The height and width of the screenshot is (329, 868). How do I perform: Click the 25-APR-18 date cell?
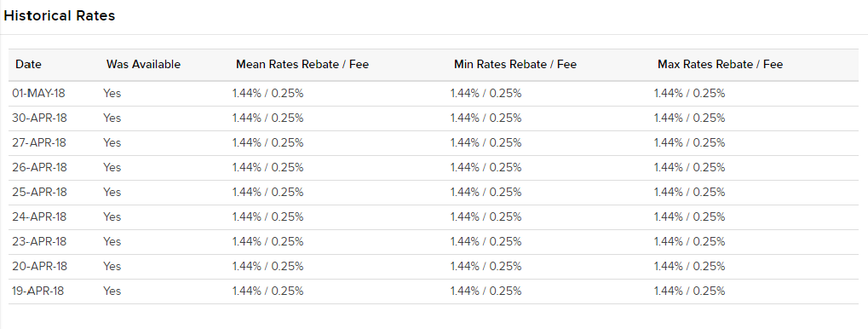(x=39, y=192)
